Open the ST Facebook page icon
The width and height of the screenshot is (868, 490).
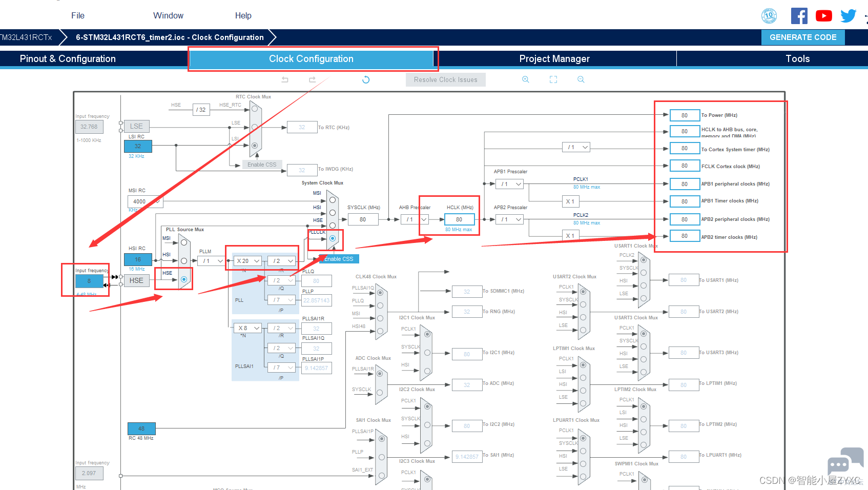(799, 16)
